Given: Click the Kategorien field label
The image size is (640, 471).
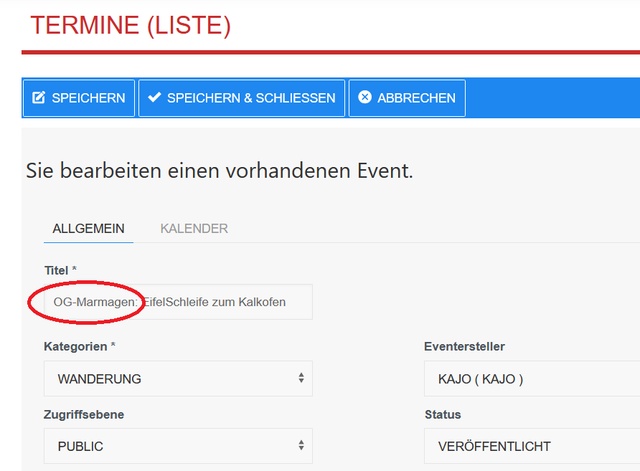Looking at the screenshot, I should (x=79, y=346).
